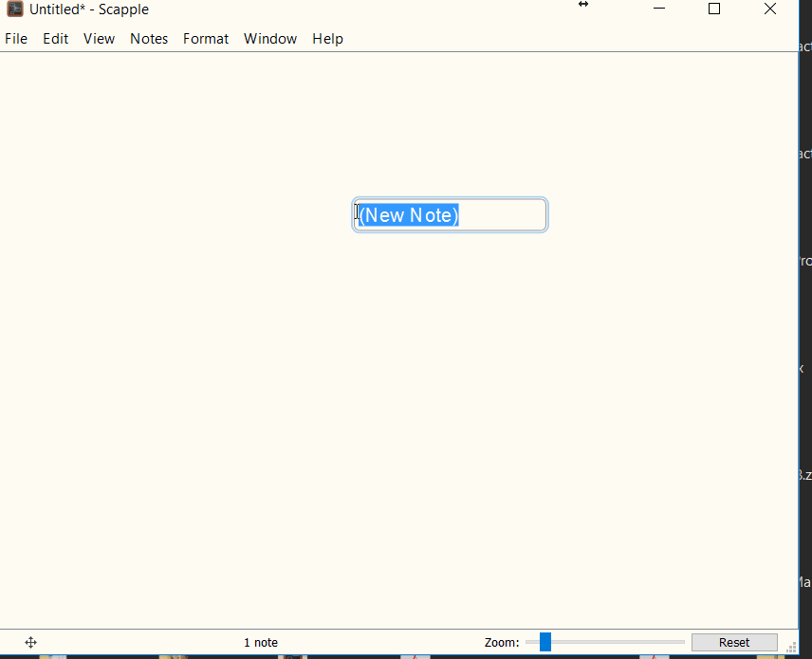Open the Edit menu
The image size is (812, 659).
pos(55,39)
